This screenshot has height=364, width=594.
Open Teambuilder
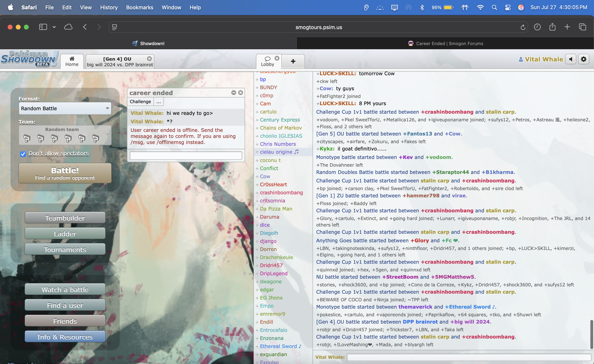click(x=65, y=218)
